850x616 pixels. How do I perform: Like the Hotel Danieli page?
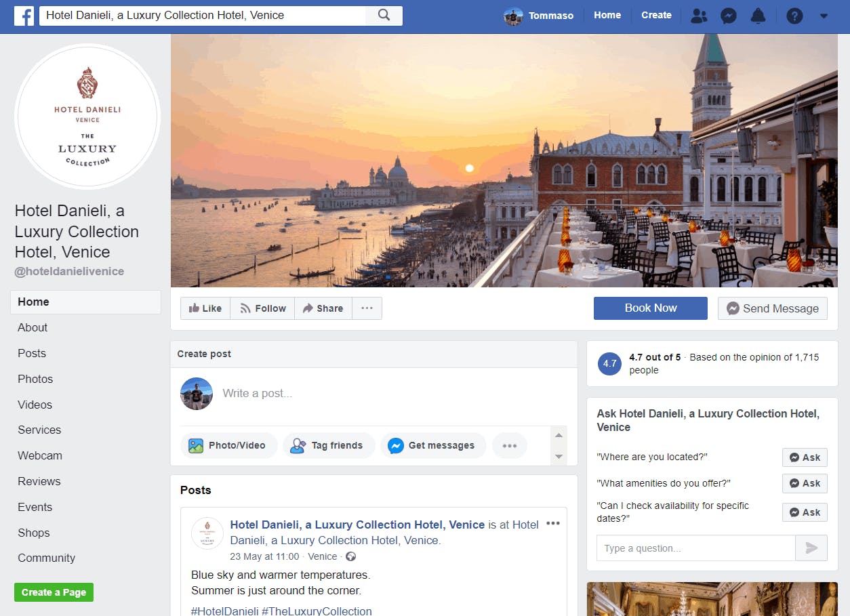point(205,308)
